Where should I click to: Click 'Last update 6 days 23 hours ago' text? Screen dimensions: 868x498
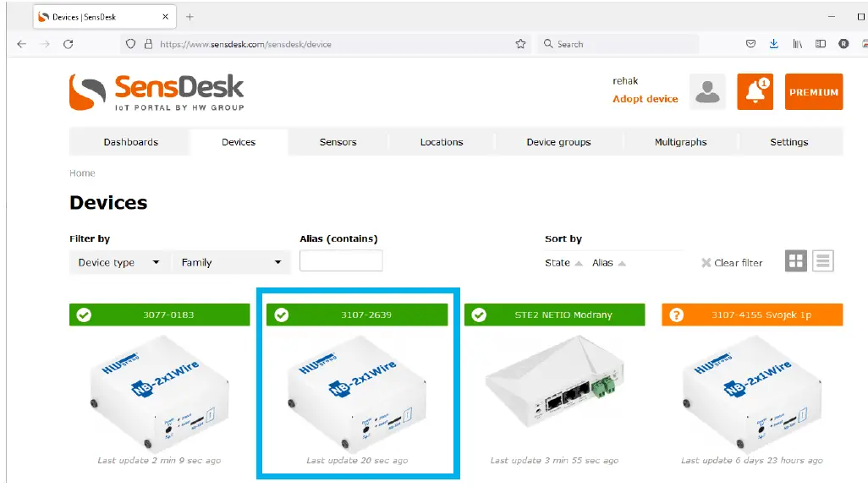(x=752, y=460)
